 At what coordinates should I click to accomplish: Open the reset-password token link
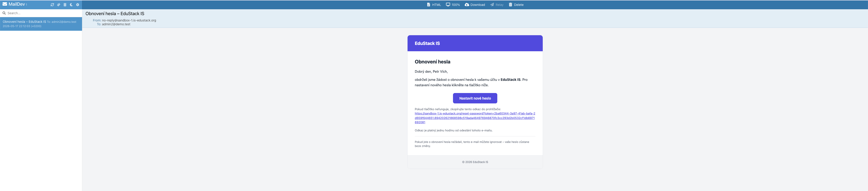pyautogui.click(x=475, y=118)
